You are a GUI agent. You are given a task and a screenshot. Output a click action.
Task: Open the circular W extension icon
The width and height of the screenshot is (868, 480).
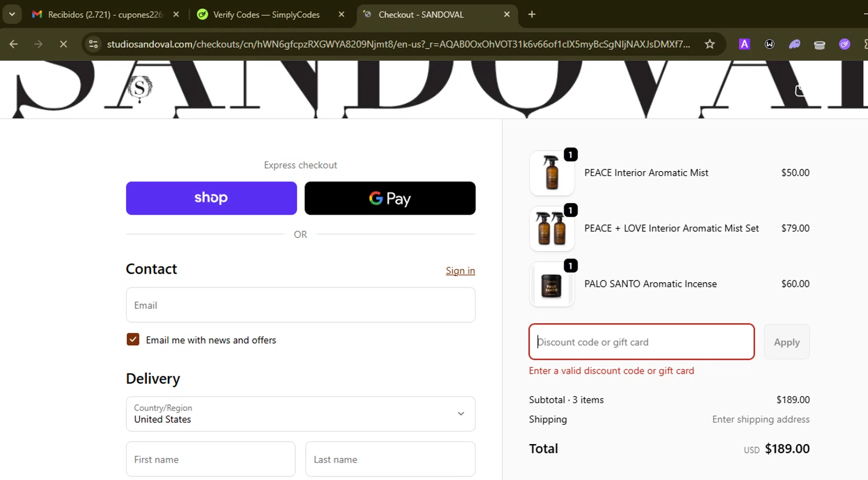coord(770,44)
